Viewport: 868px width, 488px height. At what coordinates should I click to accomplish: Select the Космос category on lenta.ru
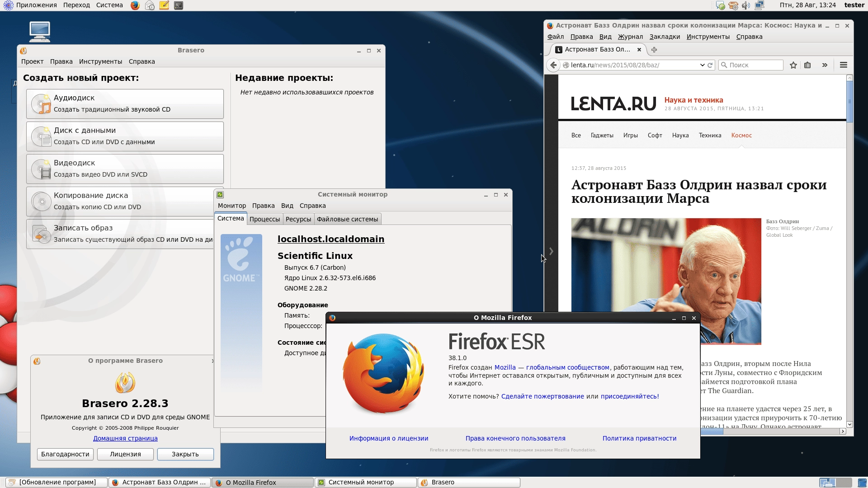741,136
